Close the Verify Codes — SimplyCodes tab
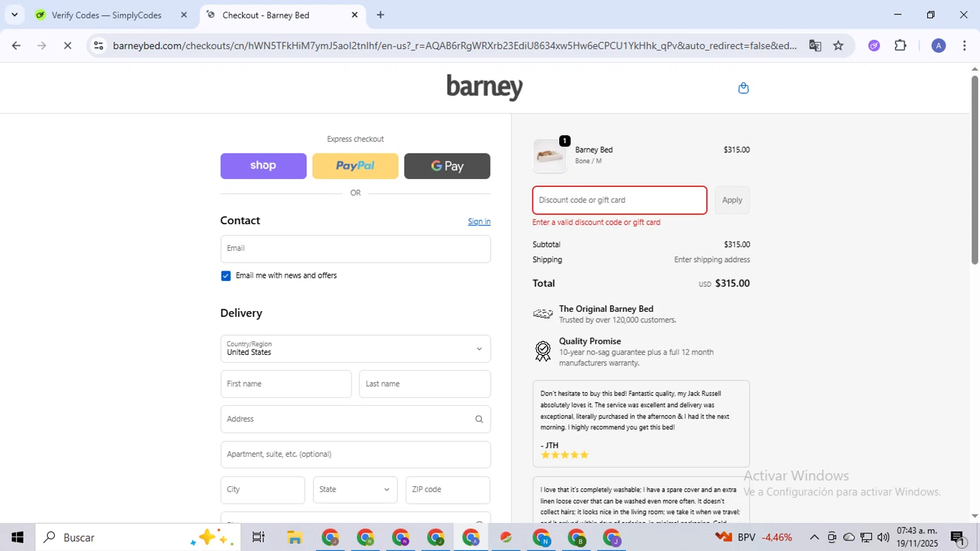This screenshot has width=980, height=551. [x=184, y=15]
